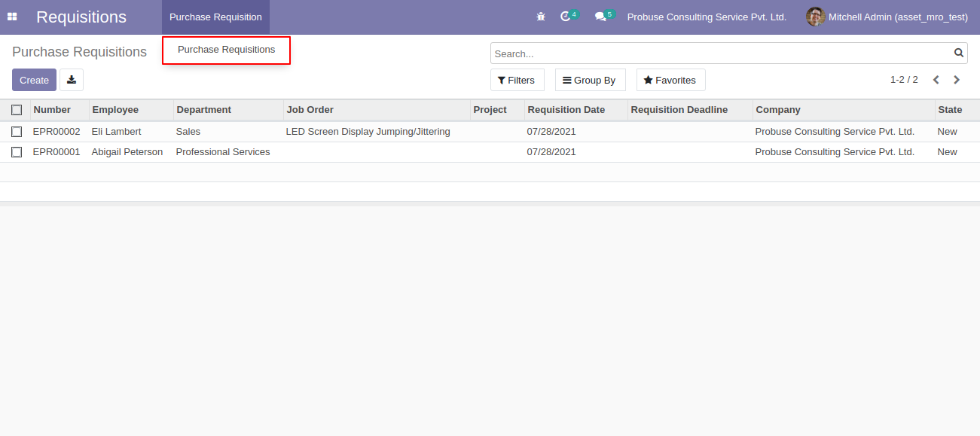
Task: Toggle the select-all header checkbox
Action: coord(17,110)
